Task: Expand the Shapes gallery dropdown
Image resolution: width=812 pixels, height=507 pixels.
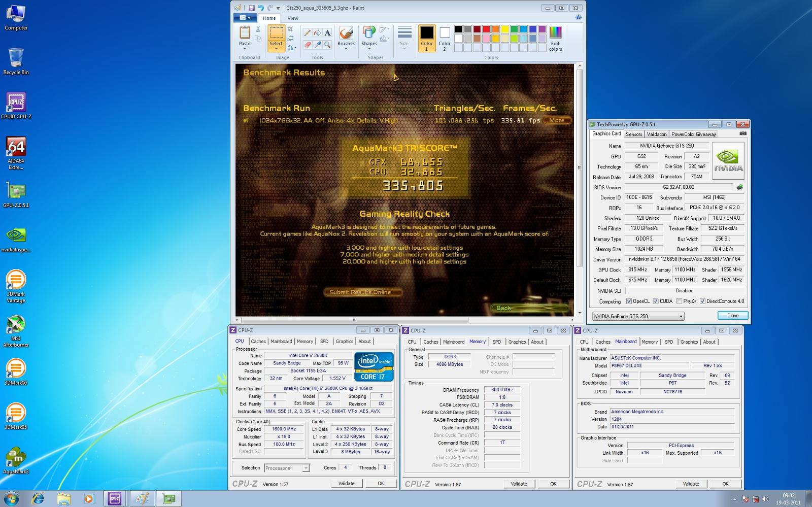Action: (369, 49)
